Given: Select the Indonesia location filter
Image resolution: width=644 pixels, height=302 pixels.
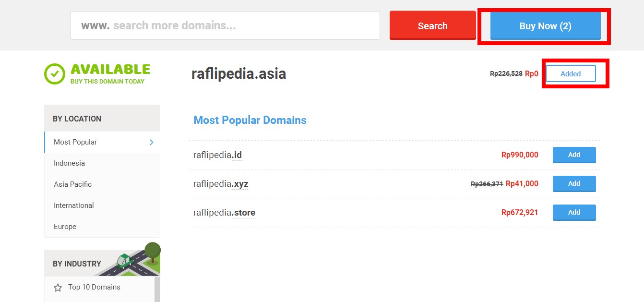Looking at the screenshot, I should (68, 163).
